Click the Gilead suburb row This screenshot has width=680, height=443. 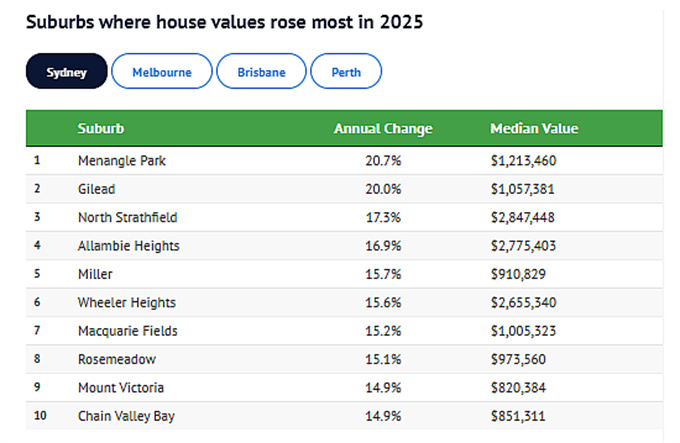tap(96, 188)
